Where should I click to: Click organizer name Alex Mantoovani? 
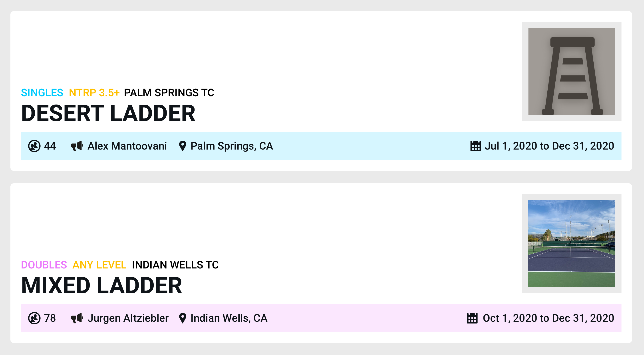[x=127, y=146]
